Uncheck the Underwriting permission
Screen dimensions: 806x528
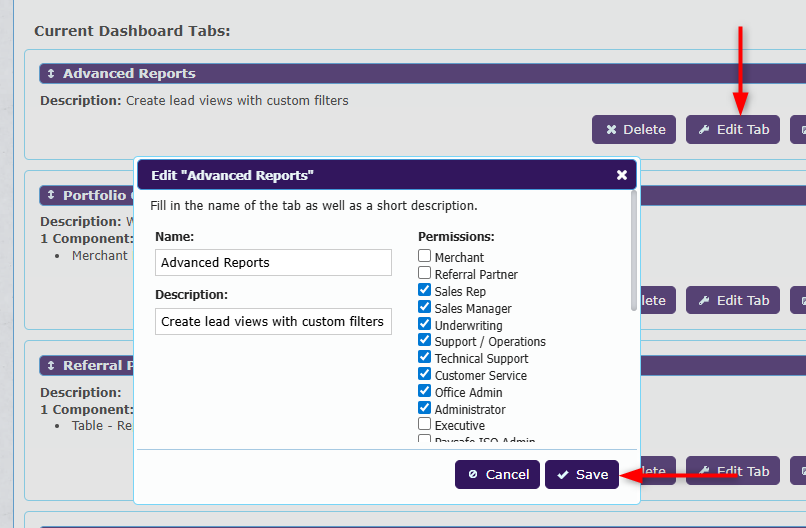coord(425,324)
